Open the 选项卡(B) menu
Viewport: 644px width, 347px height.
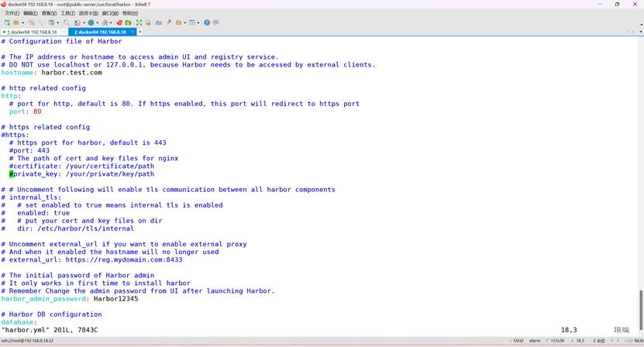pyautogui.click(x=88, y=13)
